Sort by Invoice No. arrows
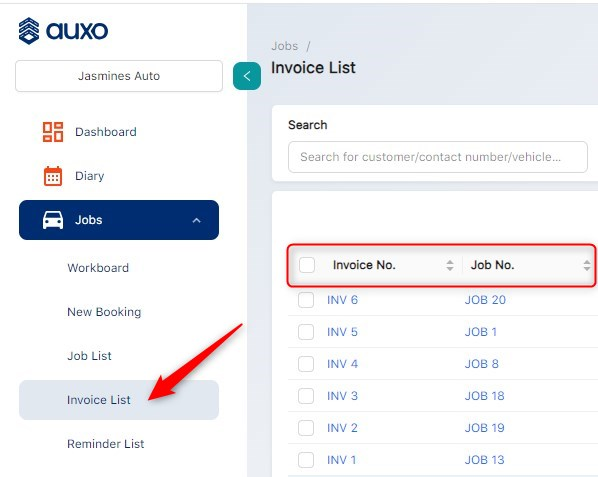598x477 pixels. pos(450,265)
